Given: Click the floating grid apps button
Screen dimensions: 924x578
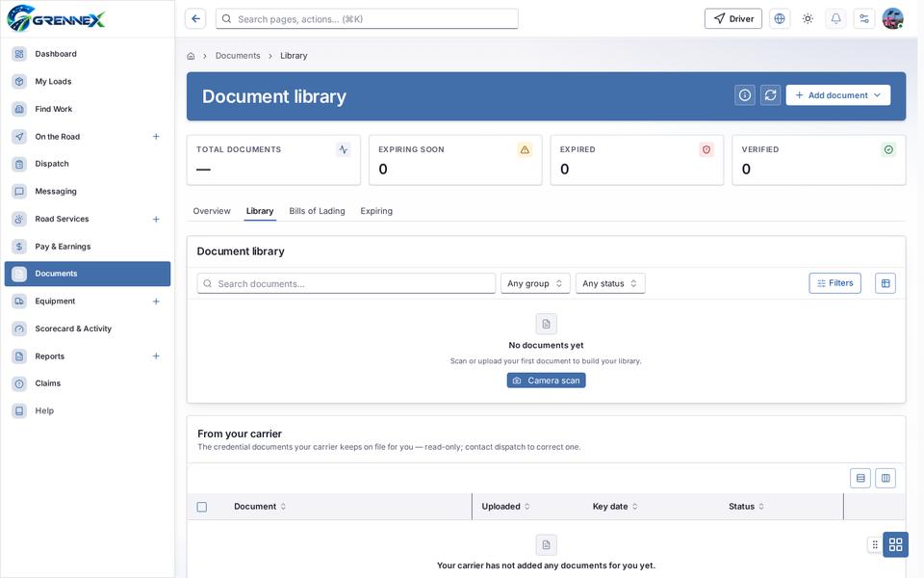Looking at the screenshot, I should point(896,544).
